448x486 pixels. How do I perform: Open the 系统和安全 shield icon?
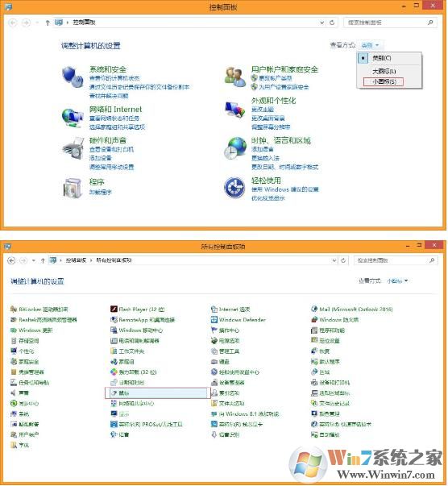73,77
